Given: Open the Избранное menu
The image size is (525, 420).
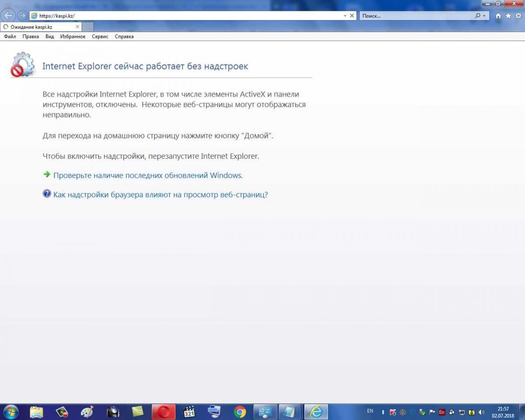Looking at the screenshot, I should (73, 37).
